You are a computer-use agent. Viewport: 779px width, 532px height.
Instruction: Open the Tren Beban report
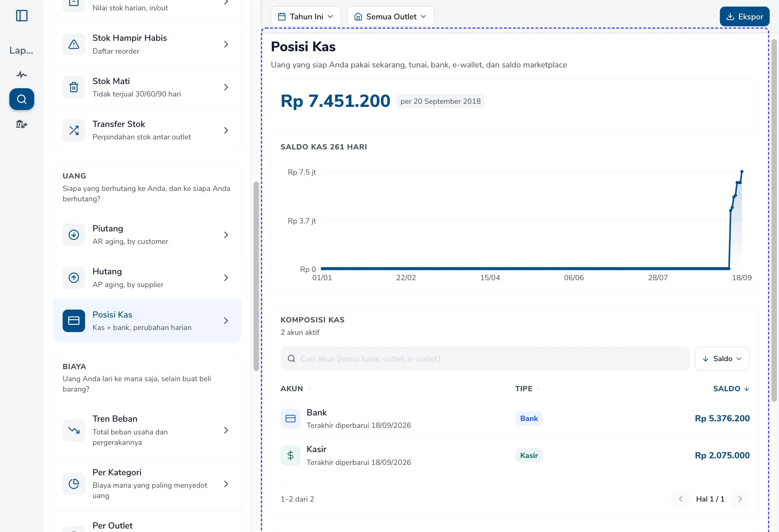[x=147, y=430]
